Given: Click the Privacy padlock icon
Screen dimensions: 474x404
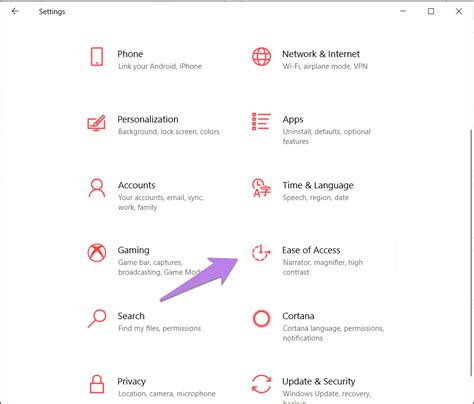Looking at the screenshot, I should point(97,384).
